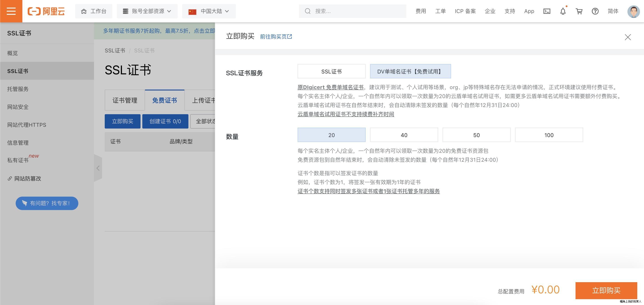Select quantity 100
Image resolution: width=644 pixels, height=305 pixels.
549,135
